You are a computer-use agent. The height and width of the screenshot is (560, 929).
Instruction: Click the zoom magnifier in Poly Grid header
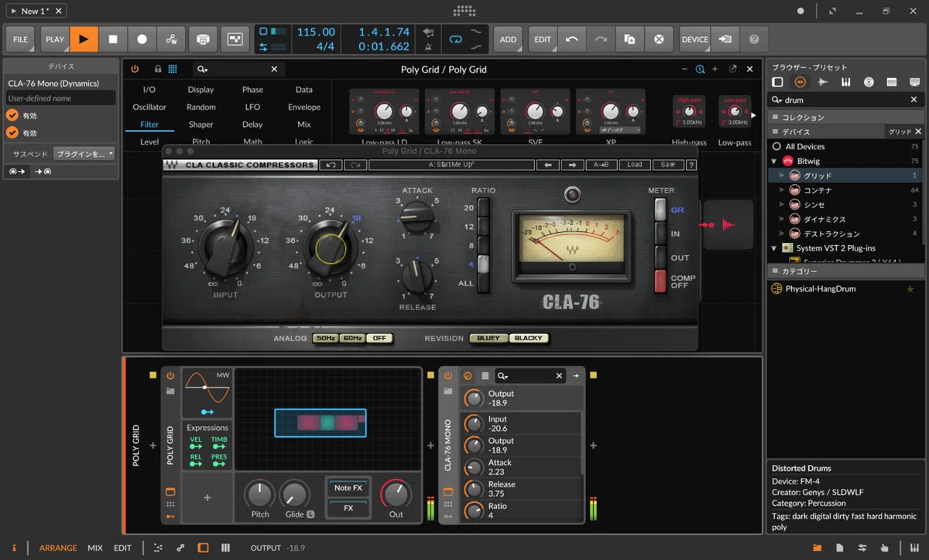[x=700, y=69]
